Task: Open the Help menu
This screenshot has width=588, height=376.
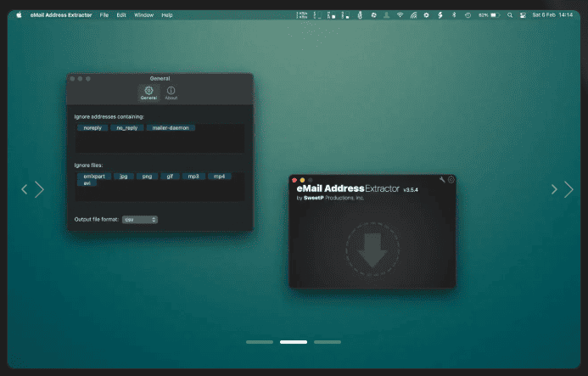Action: (167, 15)
